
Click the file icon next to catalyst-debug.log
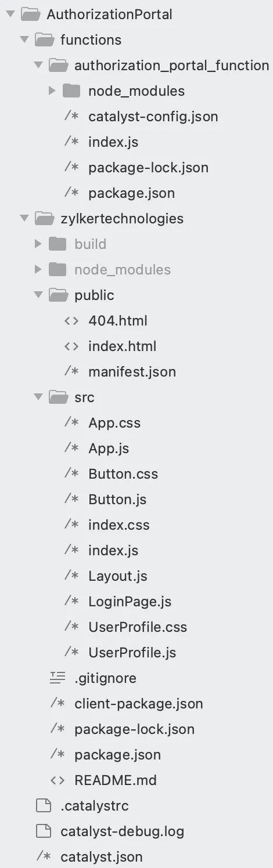click(43, 831)
